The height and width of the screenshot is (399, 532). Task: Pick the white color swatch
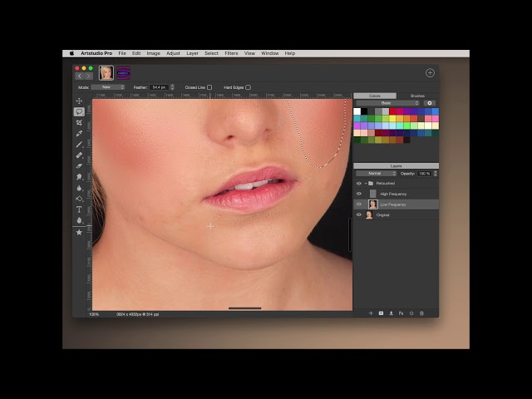point(357,111)
